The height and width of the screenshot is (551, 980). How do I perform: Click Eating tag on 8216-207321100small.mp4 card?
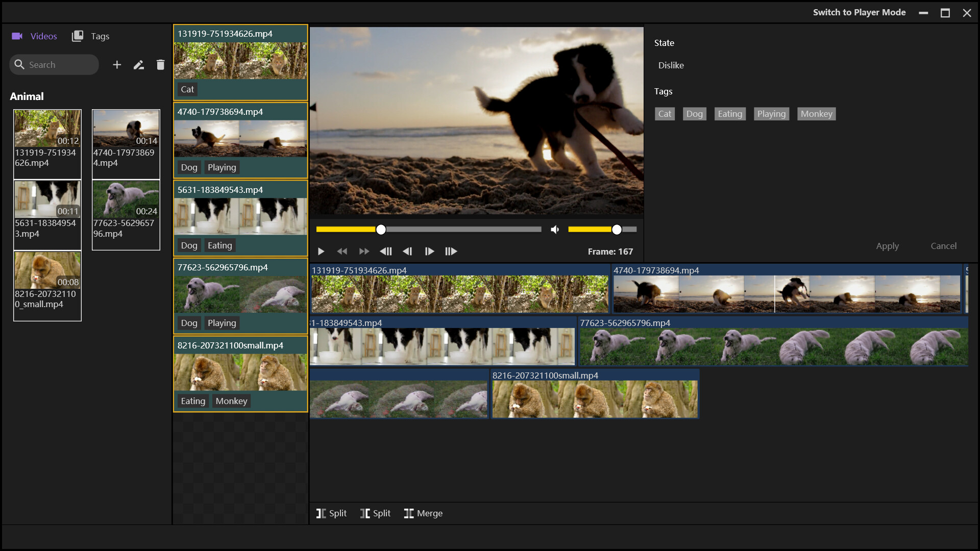(193, 401)
